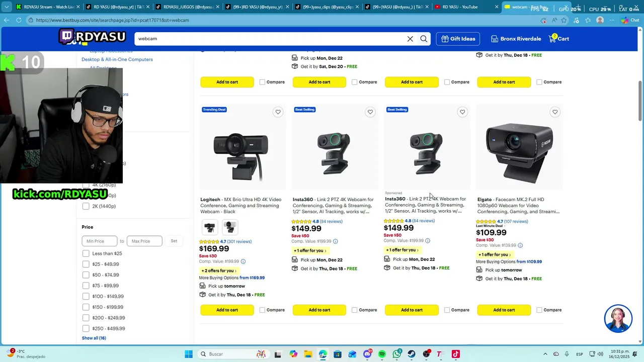
Task: Clear the webcam search text with the X icon
Action: (410, 39)
